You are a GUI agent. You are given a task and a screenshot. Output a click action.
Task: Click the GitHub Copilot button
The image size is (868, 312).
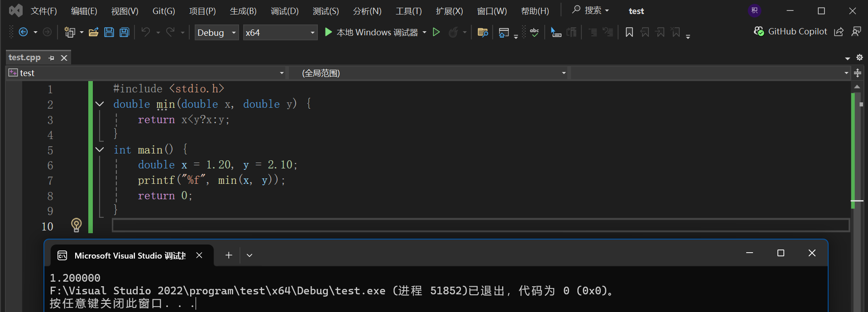(791, 32)
